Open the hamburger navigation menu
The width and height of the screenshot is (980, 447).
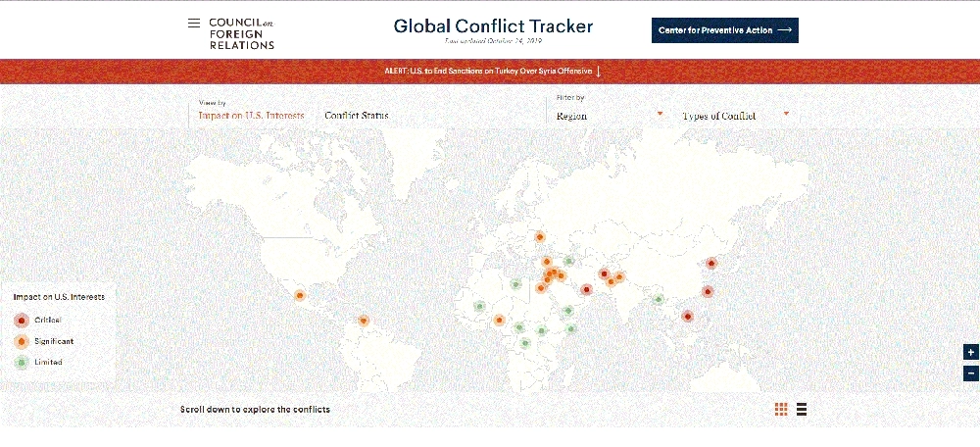click(x=193, y=24)
